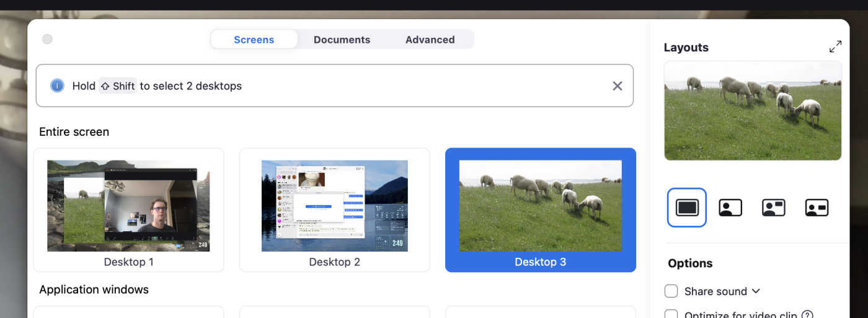Choose the layout icon with only a presenter silhouette
This screenshot has width=868, height=318.
click(x=730, y=208)
